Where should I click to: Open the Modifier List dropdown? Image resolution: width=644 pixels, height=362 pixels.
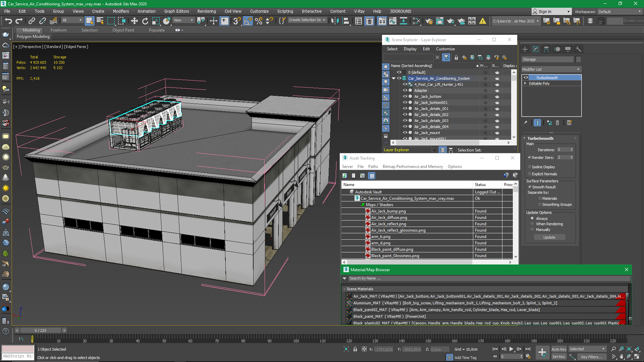point(551,69)
